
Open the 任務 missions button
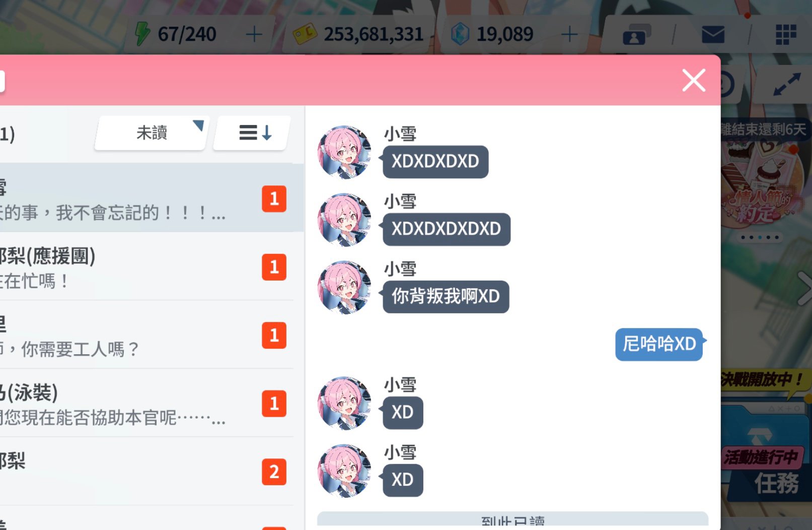(x=776, y=483)
